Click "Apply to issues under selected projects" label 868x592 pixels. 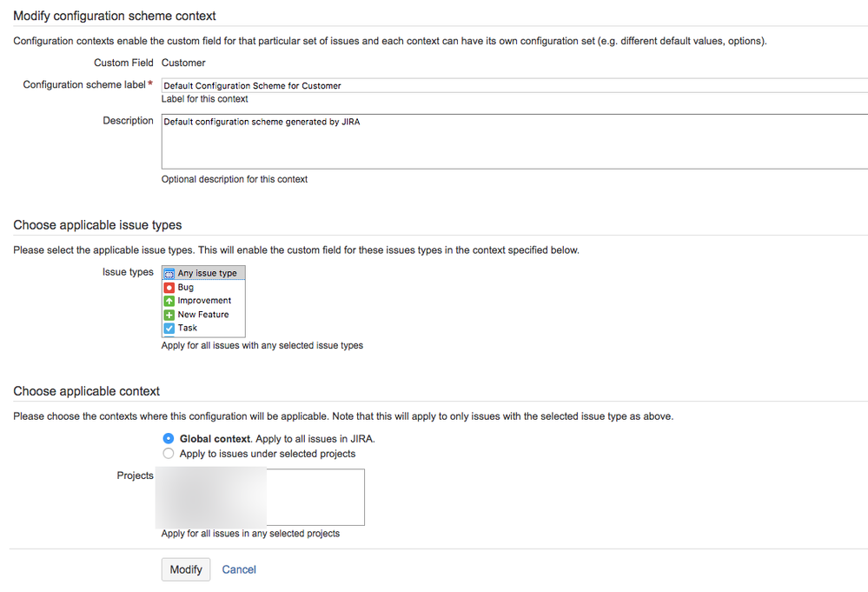[268, 454]
